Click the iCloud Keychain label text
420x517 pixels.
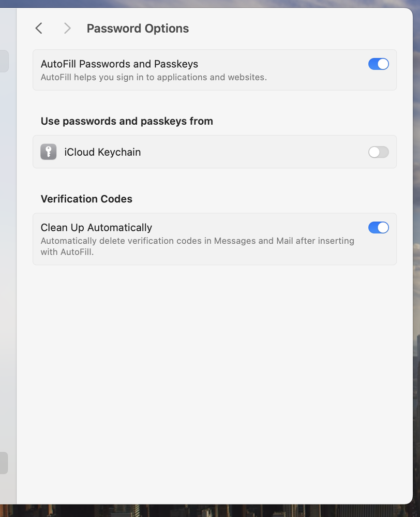point(102,152)
